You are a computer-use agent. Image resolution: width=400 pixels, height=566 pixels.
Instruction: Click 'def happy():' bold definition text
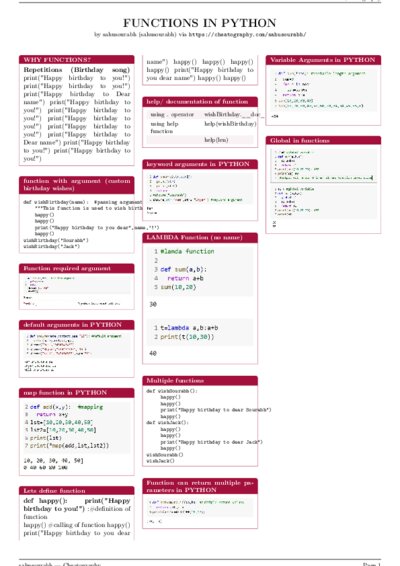click(45, 501)
